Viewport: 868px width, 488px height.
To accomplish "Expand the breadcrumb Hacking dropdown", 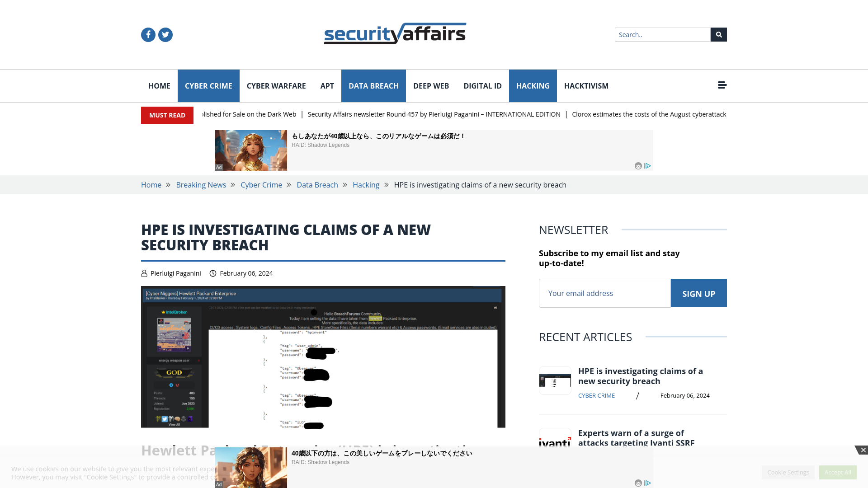I will (x=366, y=185).
